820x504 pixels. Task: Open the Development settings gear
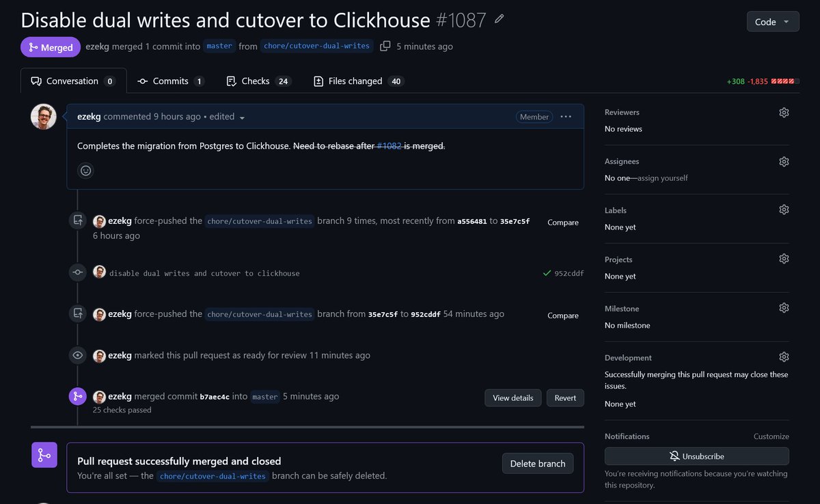(784, 357)
